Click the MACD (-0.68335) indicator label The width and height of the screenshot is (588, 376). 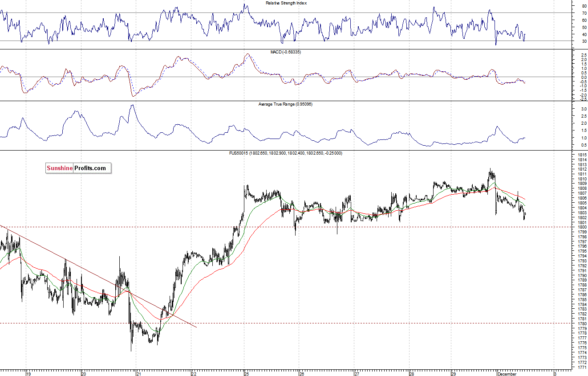(285, 52)
